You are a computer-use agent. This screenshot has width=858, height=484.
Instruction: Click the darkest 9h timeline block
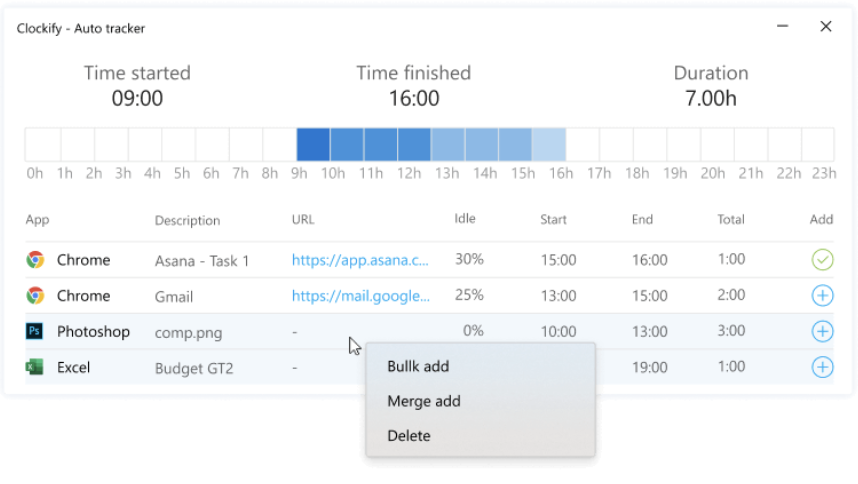313,144
